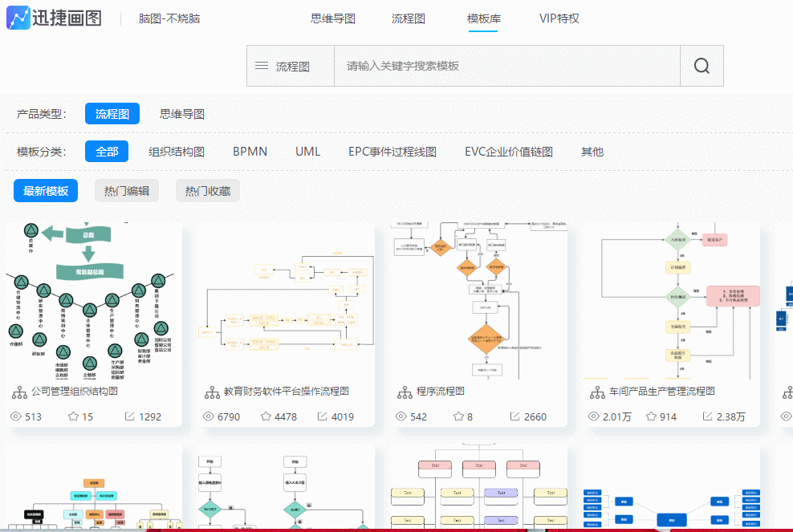Click the org chart icon beside 公司管理组织结构图
Image resolution: width=793 pixels, height=532 pixels.
click(x=20, y=392)
